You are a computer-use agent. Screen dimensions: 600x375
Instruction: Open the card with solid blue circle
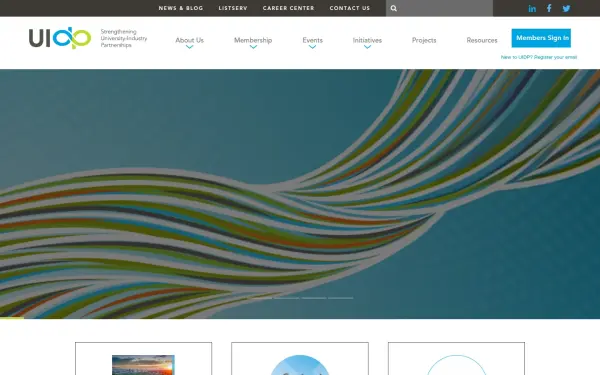300,359
